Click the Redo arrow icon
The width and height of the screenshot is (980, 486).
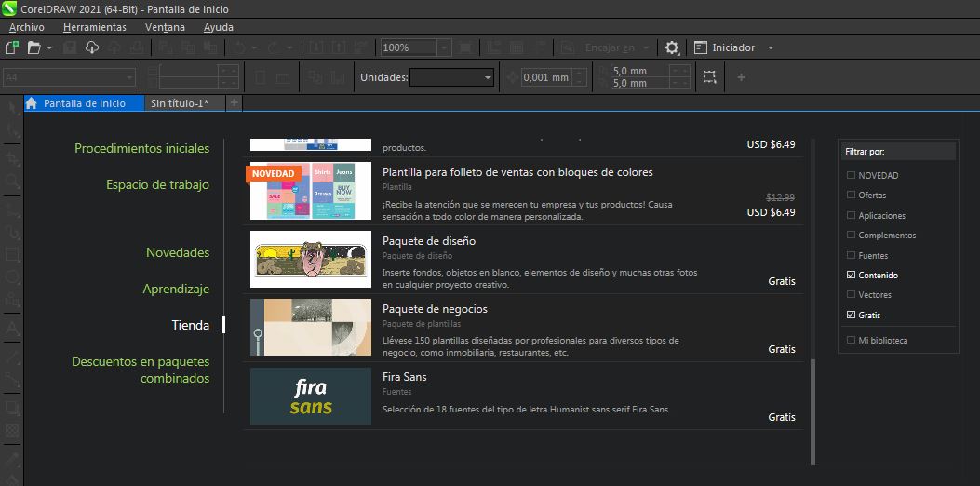point(273,47)
